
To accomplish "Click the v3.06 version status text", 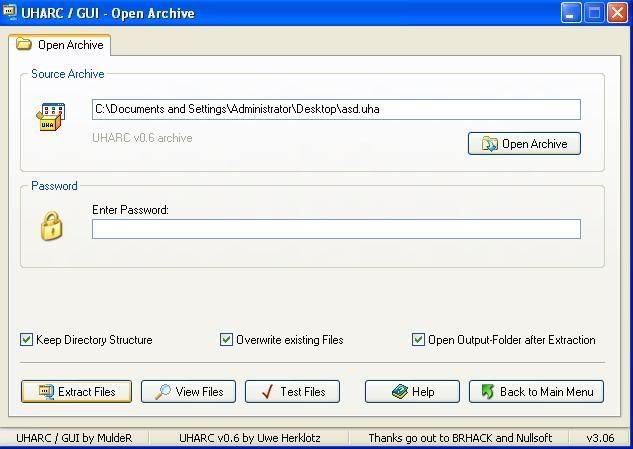I will pos(600,438).
